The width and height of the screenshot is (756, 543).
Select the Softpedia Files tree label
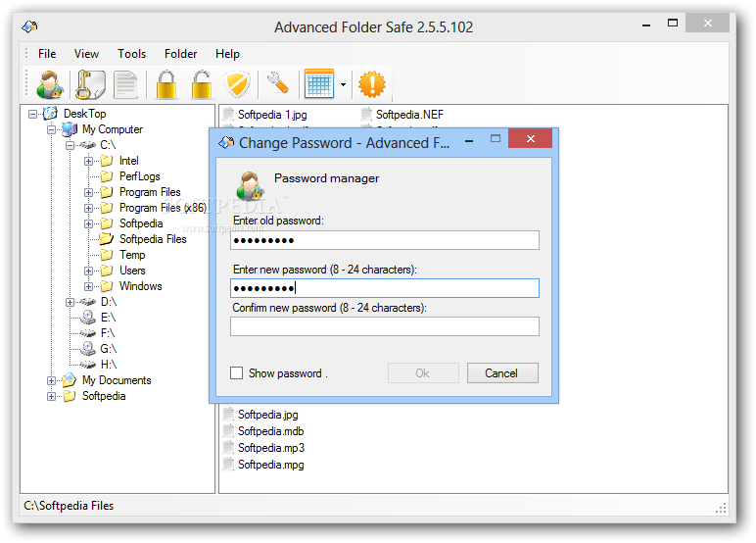pyautogui.click(x=153, y=239)
